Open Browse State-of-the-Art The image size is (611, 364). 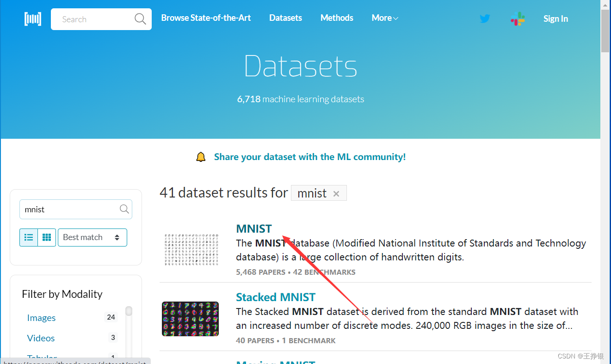[206, 18]
